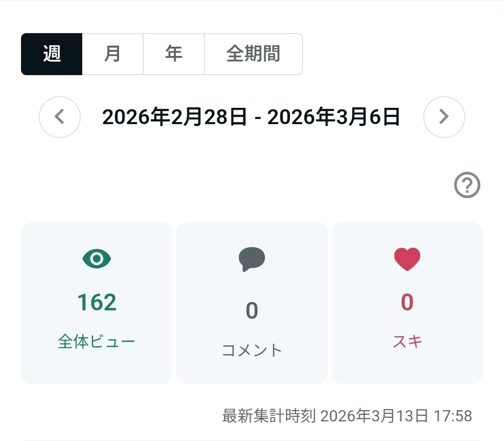This screenshot has height=441, width=504.
Task: Click the help question mark icon
Action: 467,185
